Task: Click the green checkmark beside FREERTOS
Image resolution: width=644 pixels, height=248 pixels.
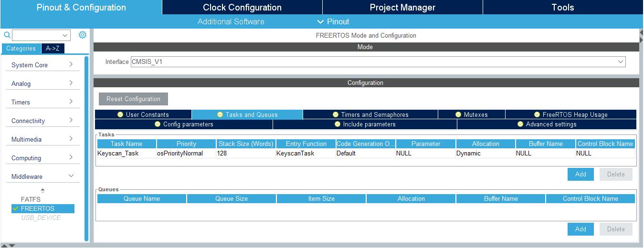Action: point(16,208)
